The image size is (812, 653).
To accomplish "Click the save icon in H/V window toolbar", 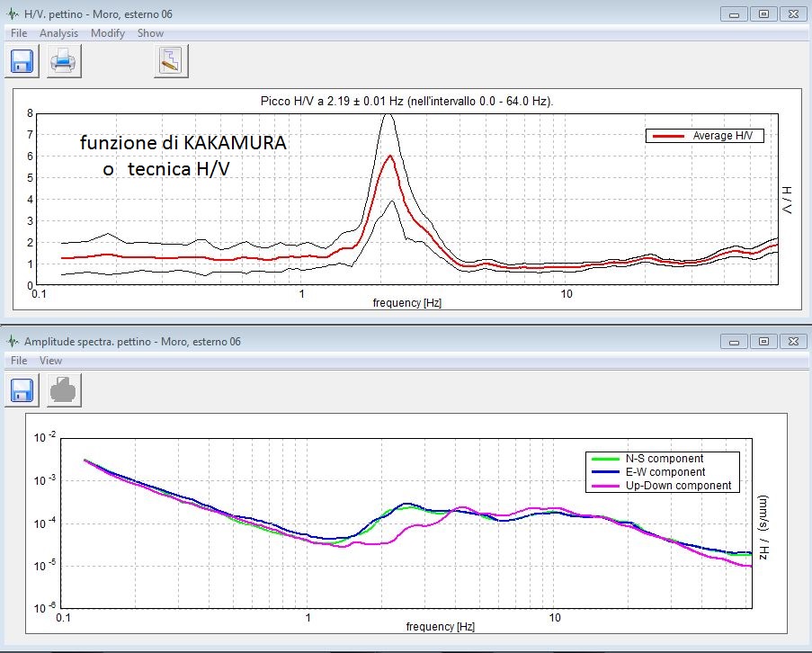I will pyautogui.click(x=22, y=61).
